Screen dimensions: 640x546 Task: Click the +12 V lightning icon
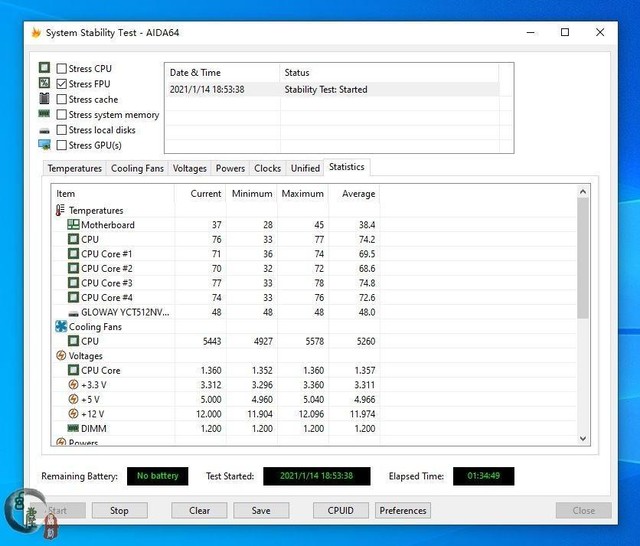(73, 413)
